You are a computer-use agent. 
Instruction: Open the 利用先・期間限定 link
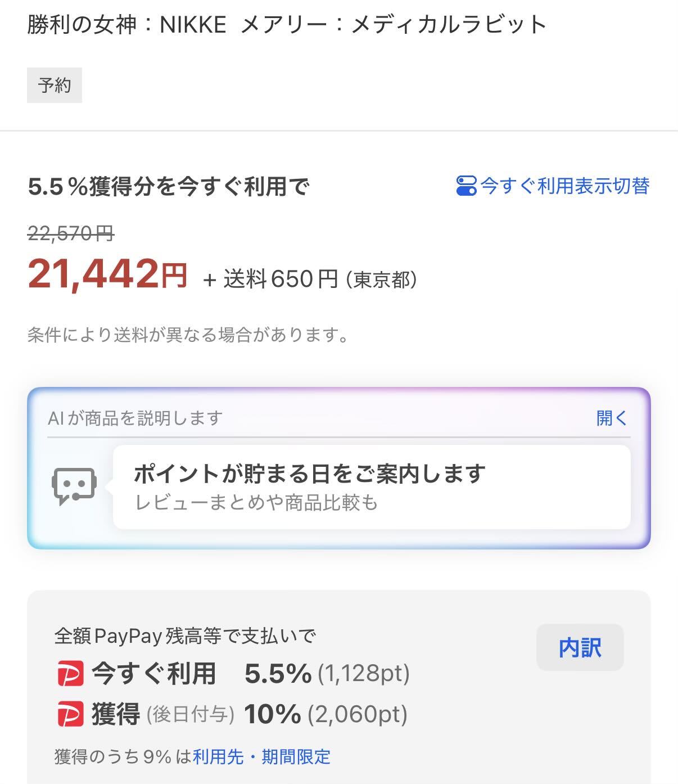[x=261, y=757]
